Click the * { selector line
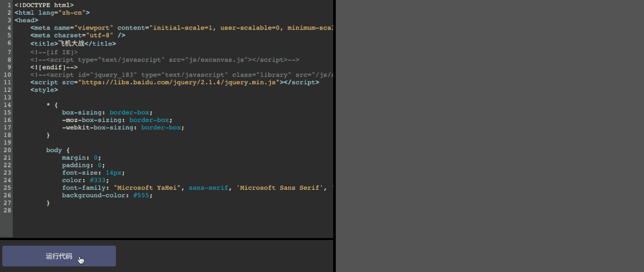 (x=52, y=105)
